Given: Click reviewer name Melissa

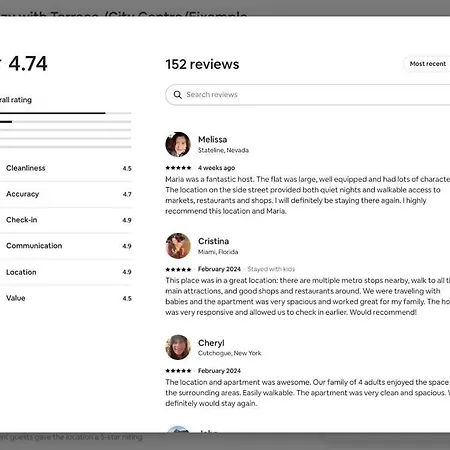Looking at the screenshot, I should pos(212,139).
